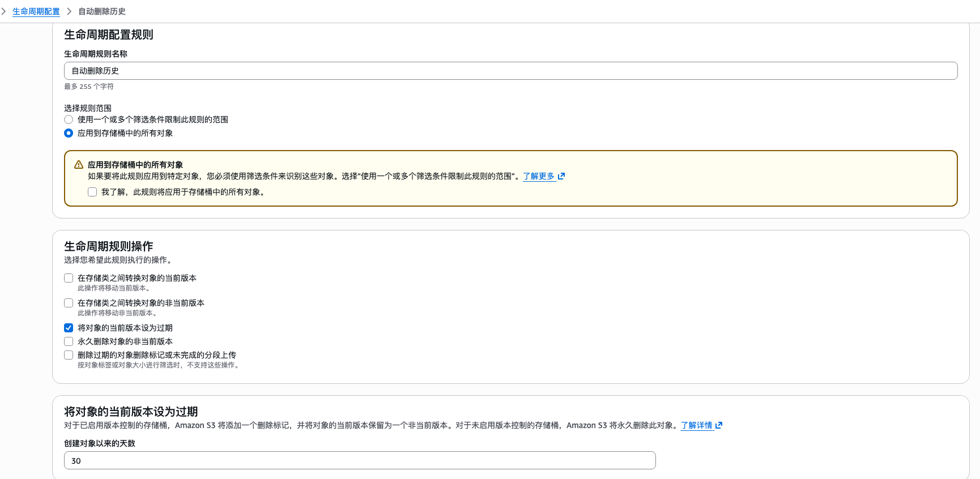Screen dimensions: 980x479
Task: Select 使用一个或多个筛选条件限制此规则的范围 radio option
Action: [69, 119]
